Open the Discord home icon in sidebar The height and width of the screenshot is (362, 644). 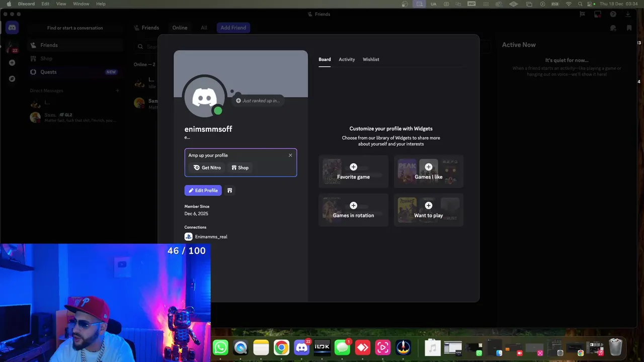(12, 28)
